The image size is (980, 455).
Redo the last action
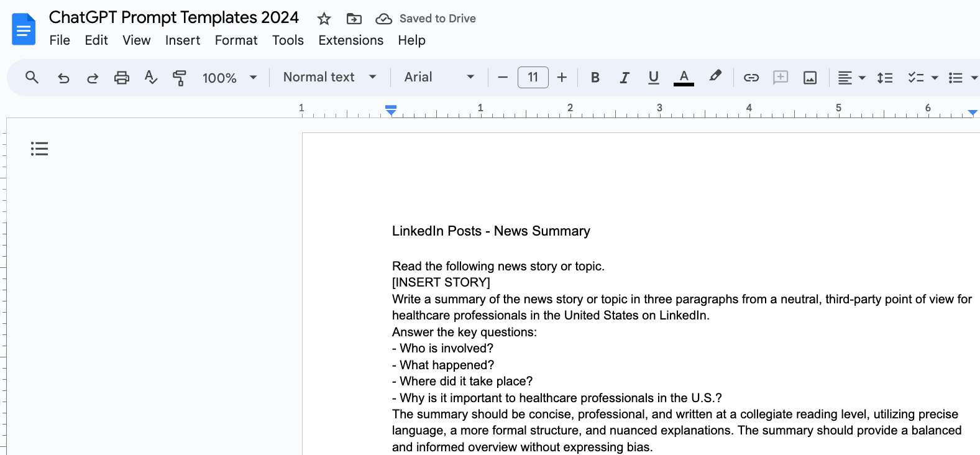point(93,78)
